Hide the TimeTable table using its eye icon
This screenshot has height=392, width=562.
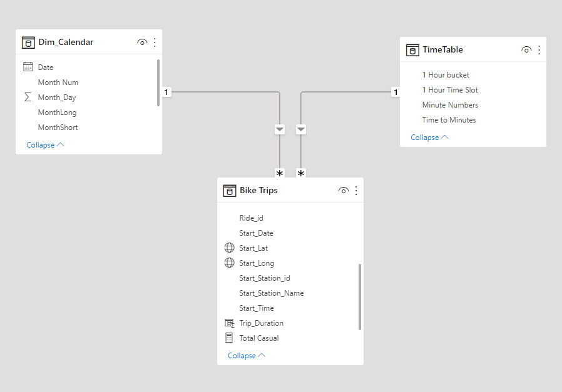526,49
